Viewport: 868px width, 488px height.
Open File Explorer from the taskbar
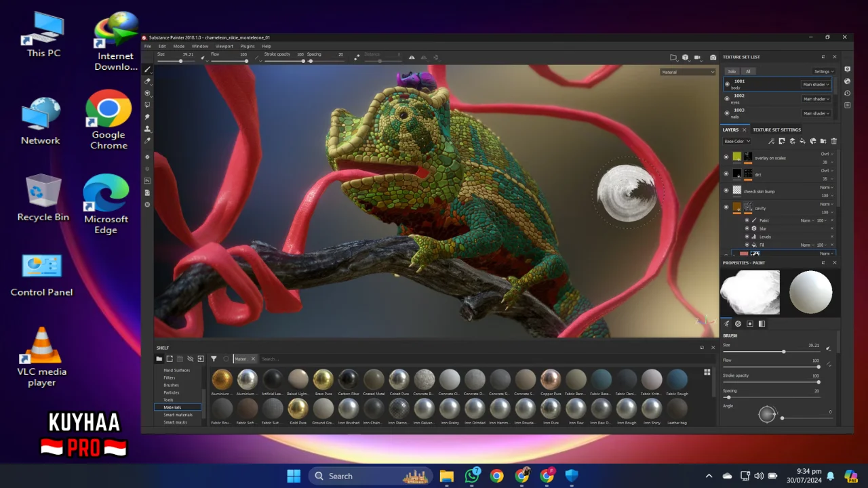click(446, 476)
